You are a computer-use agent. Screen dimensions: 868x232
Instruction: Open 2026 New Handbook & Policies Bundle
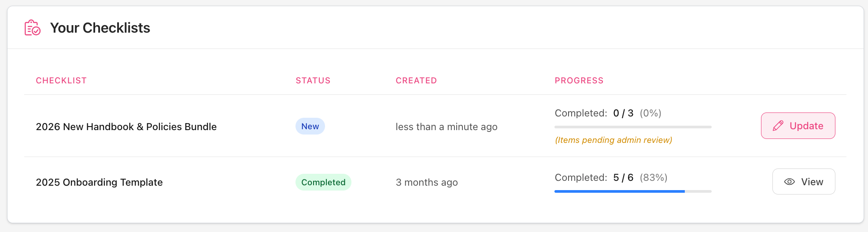[126, 127]
